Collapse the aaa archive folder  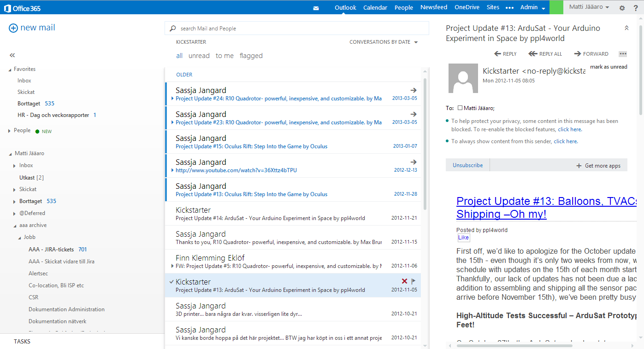[15, 226]
